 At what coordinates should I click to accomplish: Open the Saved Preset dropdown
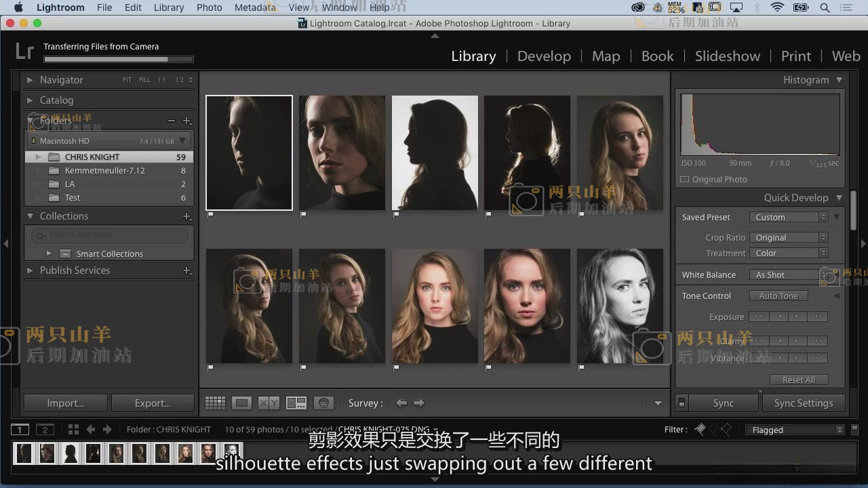(x=789, y=218)
